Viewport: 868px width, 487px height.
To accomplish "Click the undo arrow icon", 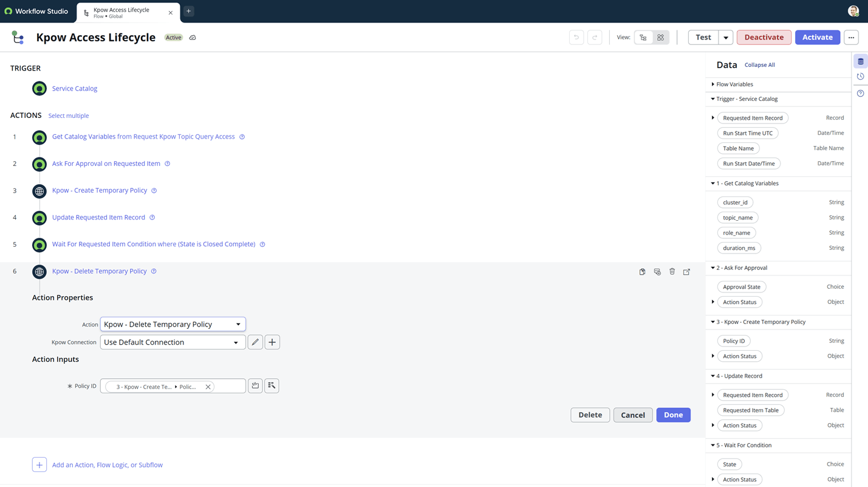I will (576, 38).
